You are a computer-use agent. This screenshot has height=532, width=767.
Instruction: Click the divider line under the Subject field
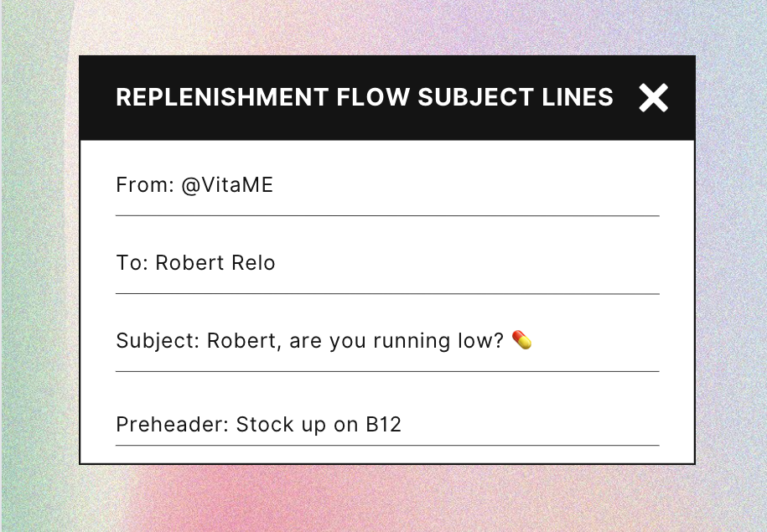(387, 370)
